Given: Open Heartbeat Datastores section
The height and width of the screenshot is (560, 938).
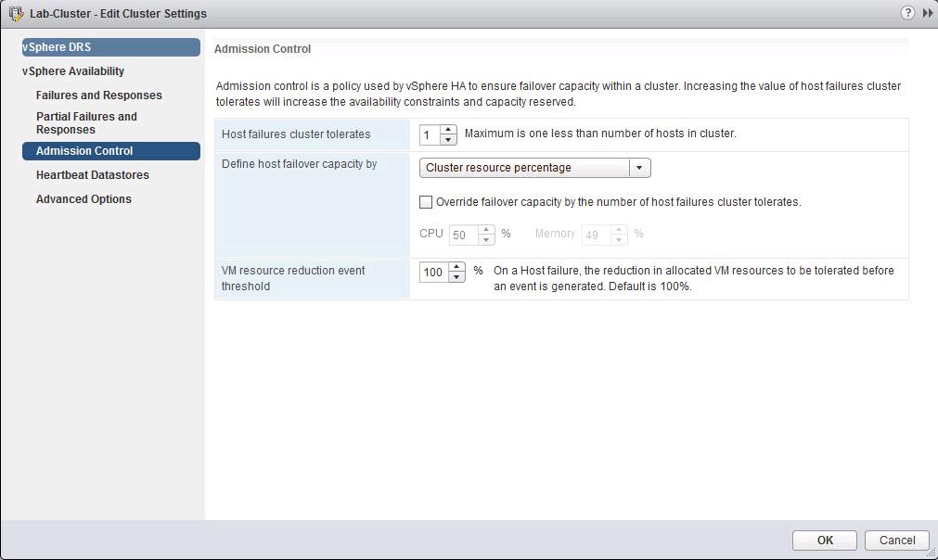Looking at the screenshot, I should pos(93,175).
